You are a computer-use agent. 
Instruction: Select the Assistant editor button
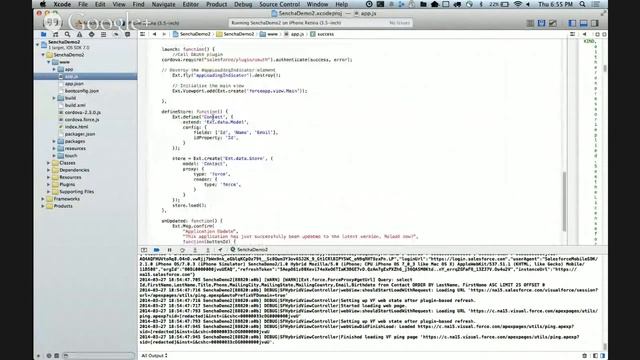coord(541,23)
